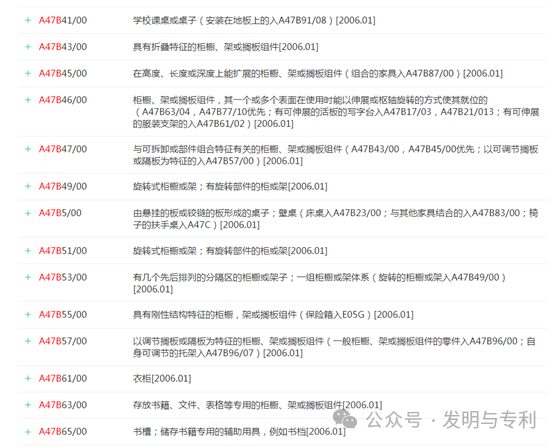Expand the A47B46/00 row plus icon

click(x=28, y=100)
